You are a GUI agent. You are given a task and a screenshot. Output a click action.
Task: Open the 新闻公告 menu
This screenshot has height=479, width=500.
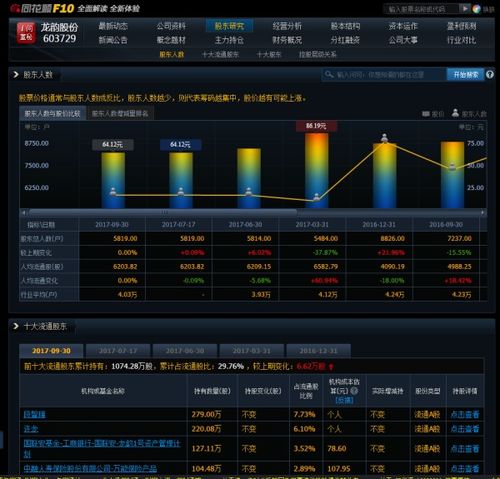(x=113, y=40)
